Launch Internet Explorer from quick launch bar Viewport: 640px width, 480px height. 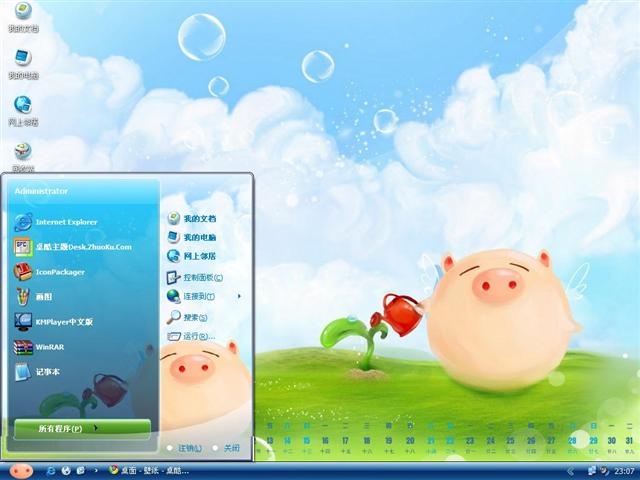coord(51,471)
